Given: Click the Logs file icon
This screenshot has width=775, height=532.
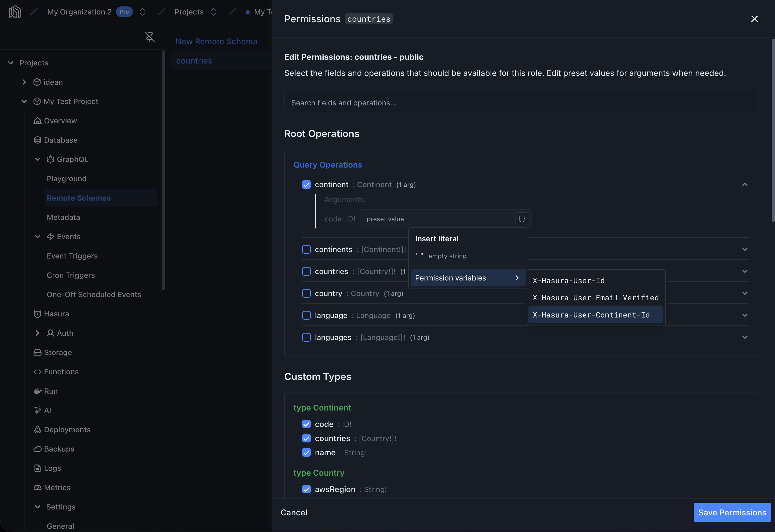Looking at the screenshot, I should point(37,468).
